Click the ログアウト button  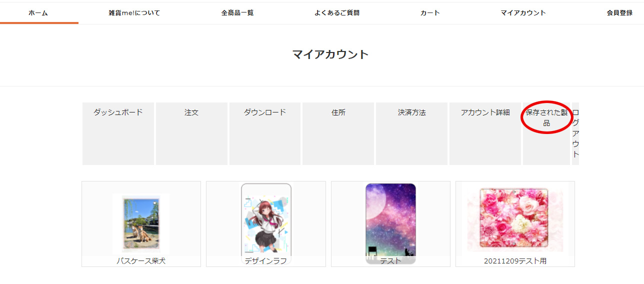click(x=575, y=133)
